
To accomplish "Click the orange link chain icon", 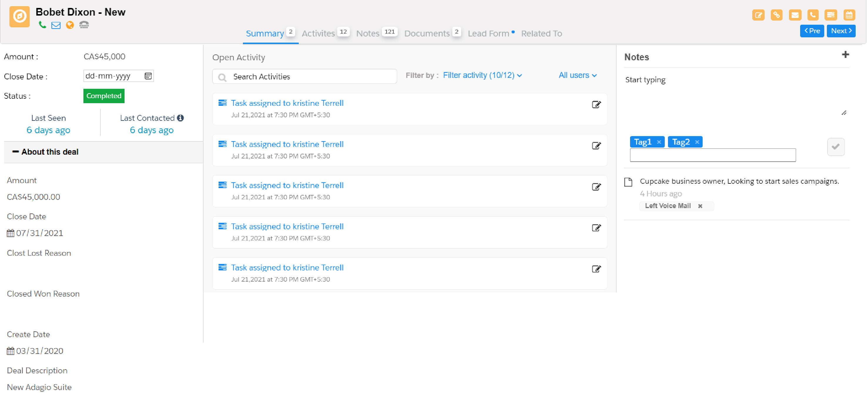I will (x=776, y=15).
